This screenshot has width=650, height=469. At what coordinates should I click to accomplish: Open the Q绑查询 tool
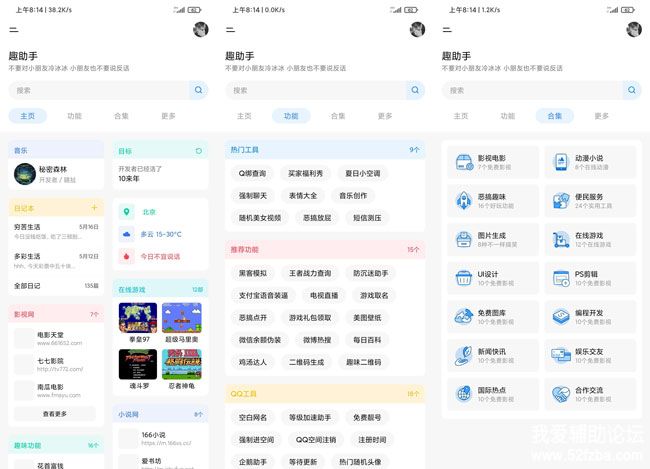tap(252, 173)
